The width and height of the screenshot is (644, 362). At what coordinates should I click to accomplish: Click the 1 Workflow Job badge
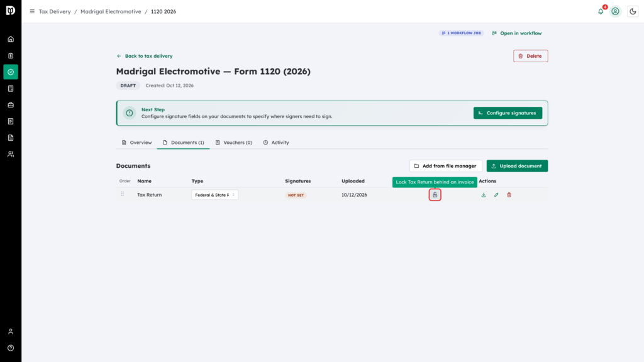click(x=461, y=33)
